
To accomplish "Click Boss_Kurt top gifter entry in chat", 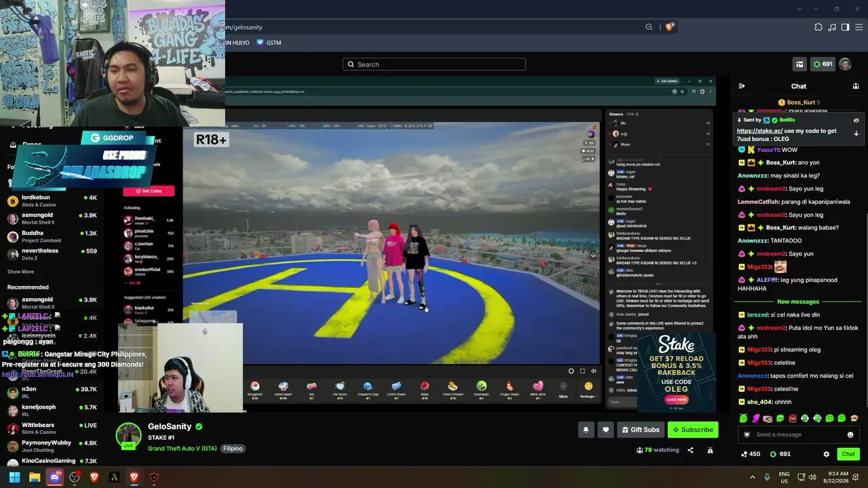I will [x=799, y=102].
